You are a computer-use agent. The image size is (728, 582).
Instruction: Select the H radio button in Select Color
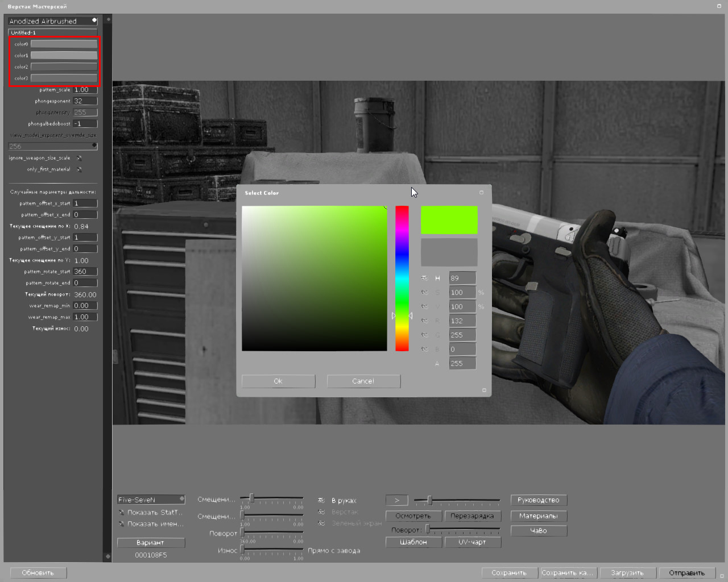click(x=424, y=278)
